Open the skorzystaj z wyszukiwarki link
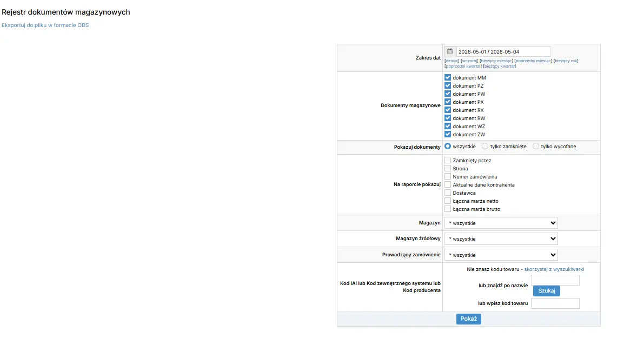The height and width of the screenshot is (338, 644). pos(554,269)
